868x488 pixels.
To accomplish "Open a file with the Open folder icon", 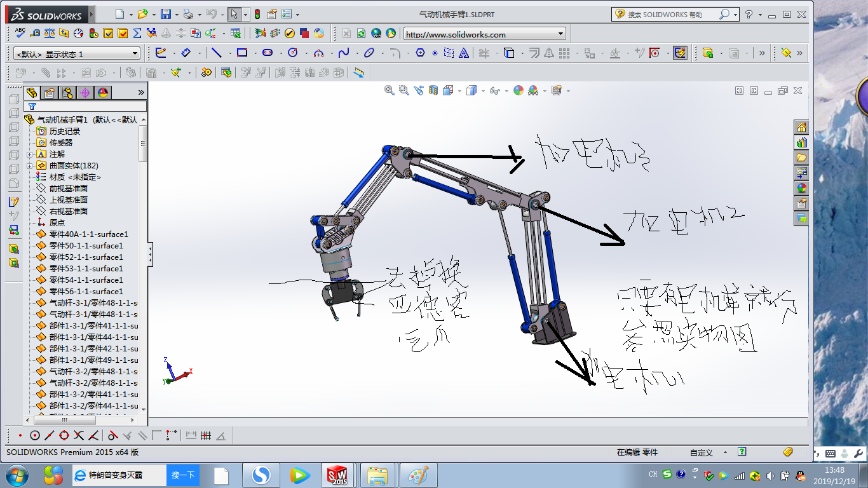I will [x=142, y=14].
